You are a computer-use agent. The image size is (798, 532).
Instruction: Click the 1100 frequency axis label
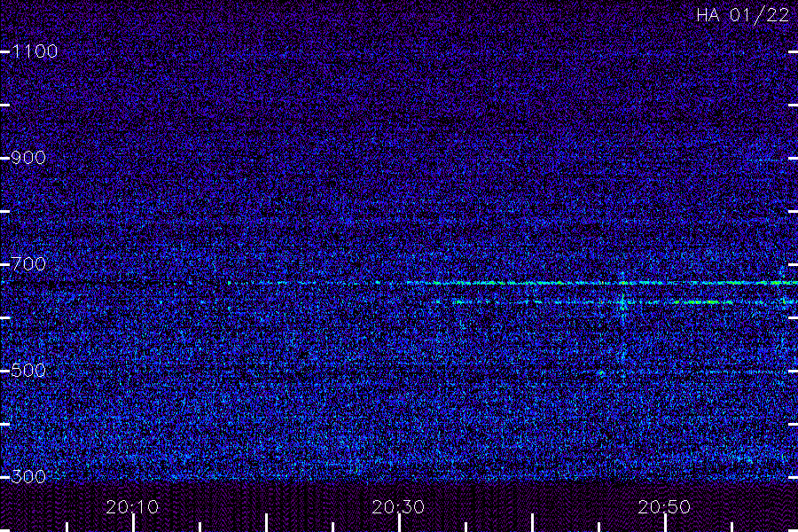35,51
